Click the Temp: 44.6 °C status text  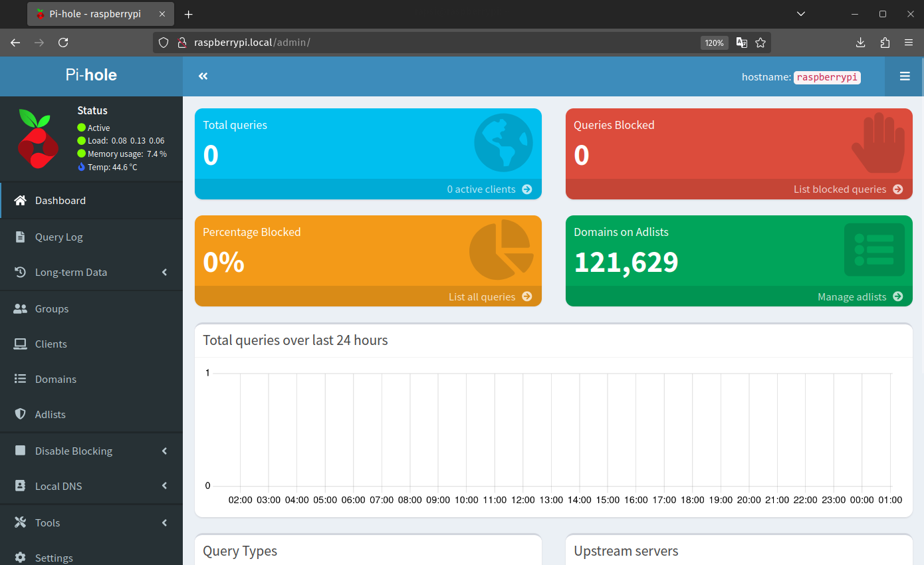112,167
